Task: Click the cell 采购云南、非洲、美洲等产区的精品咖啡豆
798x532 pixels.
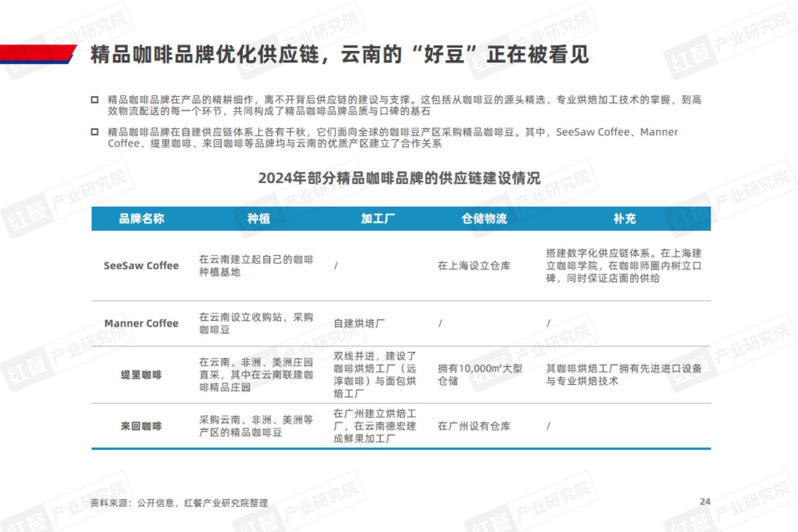Action: click(256, 426)
